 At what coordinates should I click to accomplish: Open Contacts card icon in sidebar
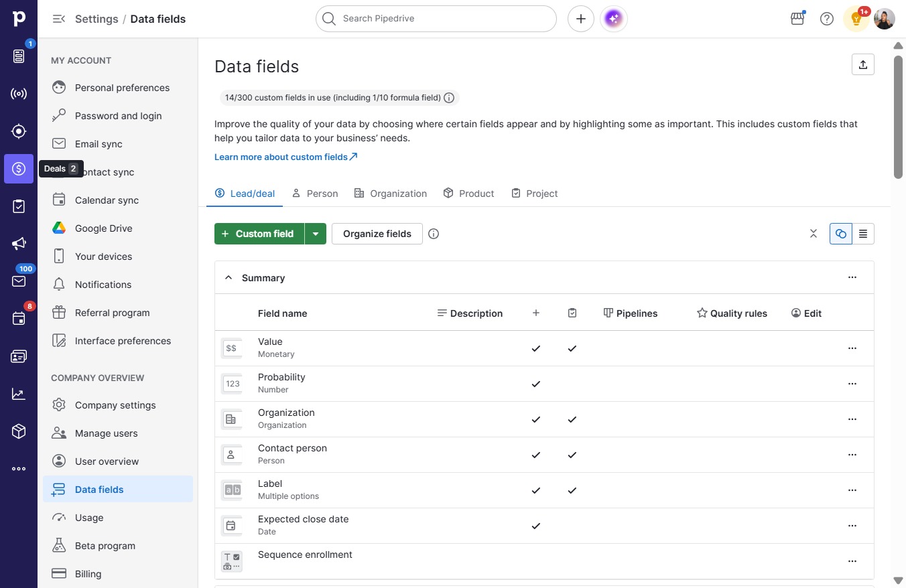(x=19, y=356)
